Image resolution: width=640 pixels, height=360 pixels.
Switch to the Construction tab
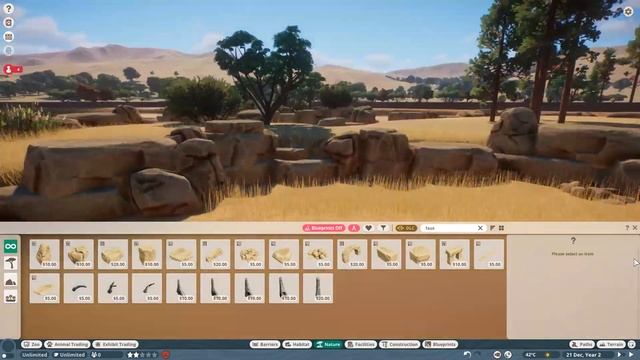pyautogui.click(x=400, y=344)
